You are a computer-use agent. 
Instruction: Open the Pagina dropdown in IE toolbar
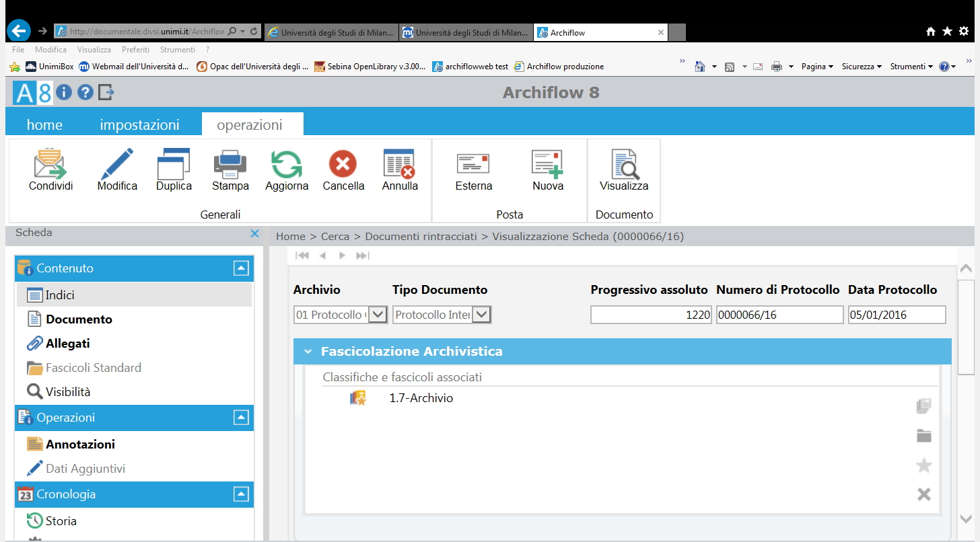(x=818, y=67)
